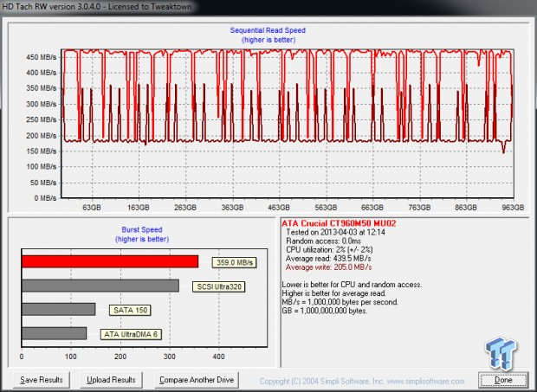Screen dimensions: 537x392
Task: Click the 'Random access: 0.0ms' line
Action: point(323,241)
